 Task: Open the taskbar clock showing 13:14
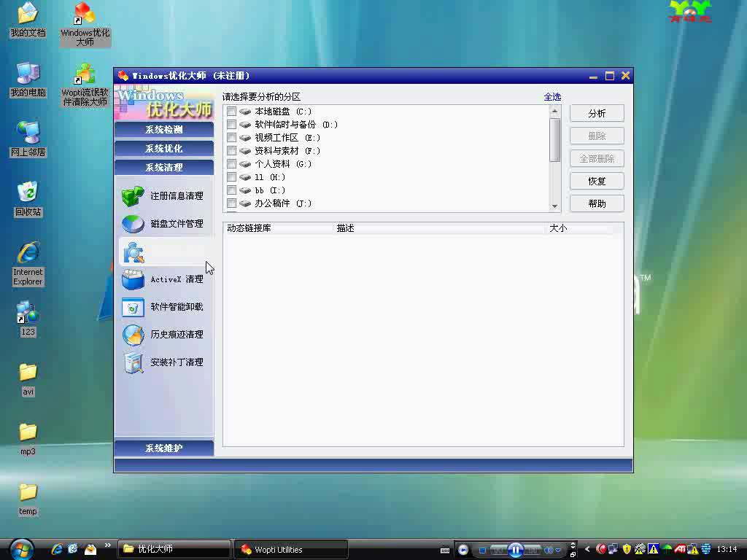[727, 549]
